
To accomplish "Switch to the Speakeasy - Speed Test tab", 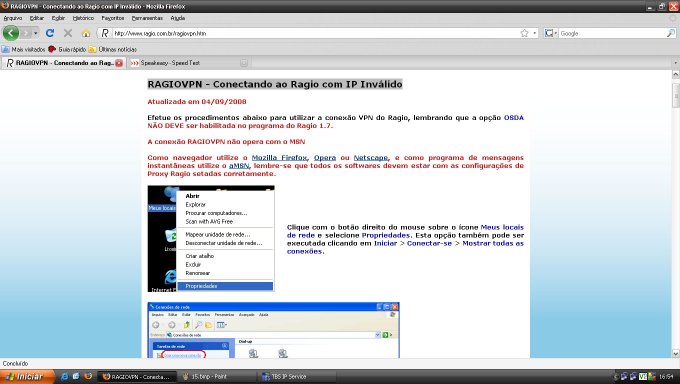I will (186, 63).
